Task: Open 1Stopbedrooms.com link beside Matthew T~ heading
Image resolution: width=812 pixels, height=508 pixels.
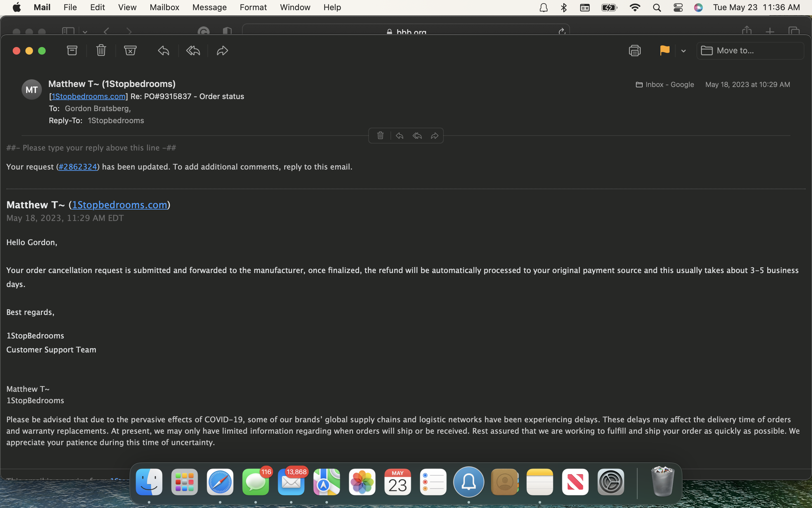Action: click(120, 204)
